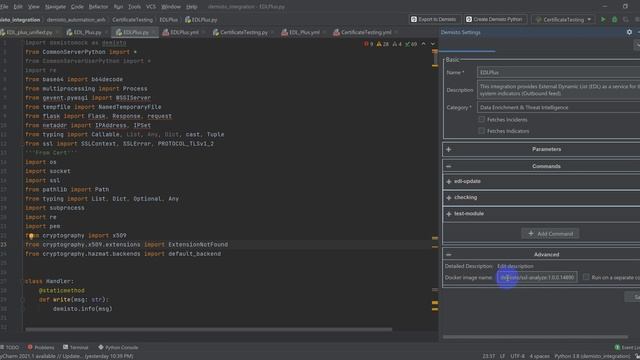The height and width of the screenshot is (360, 640).
Task: Go to next highlighted error arrow
Action: coord(433,44)
